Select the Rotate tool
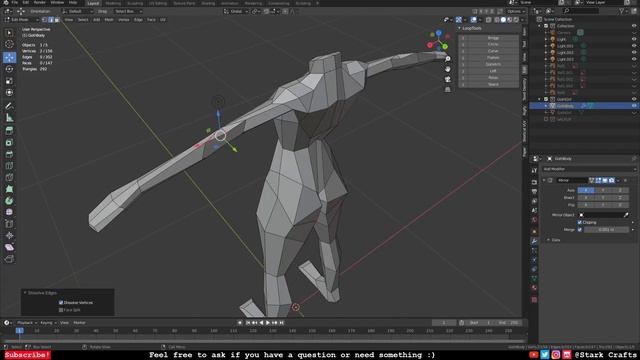640x360 pixels. pyautogui.click(x=9, y=69)
